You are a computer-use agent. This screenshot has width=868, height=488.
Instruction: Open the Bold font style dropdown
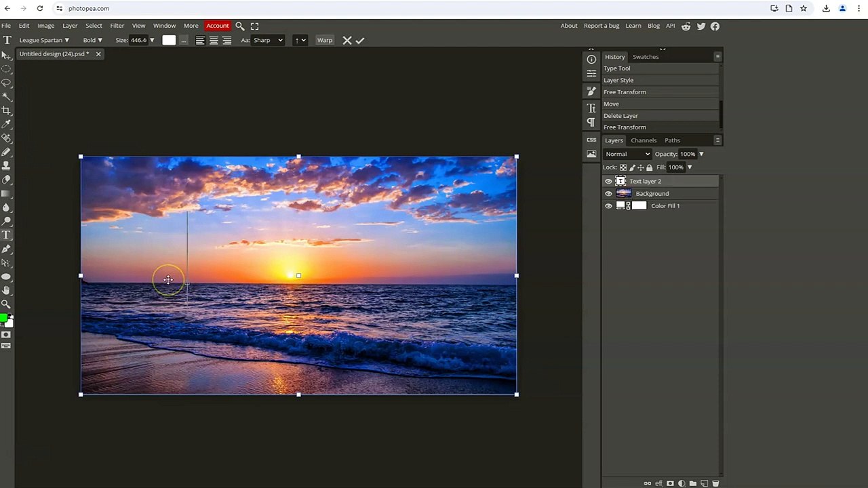pos(92,41)
